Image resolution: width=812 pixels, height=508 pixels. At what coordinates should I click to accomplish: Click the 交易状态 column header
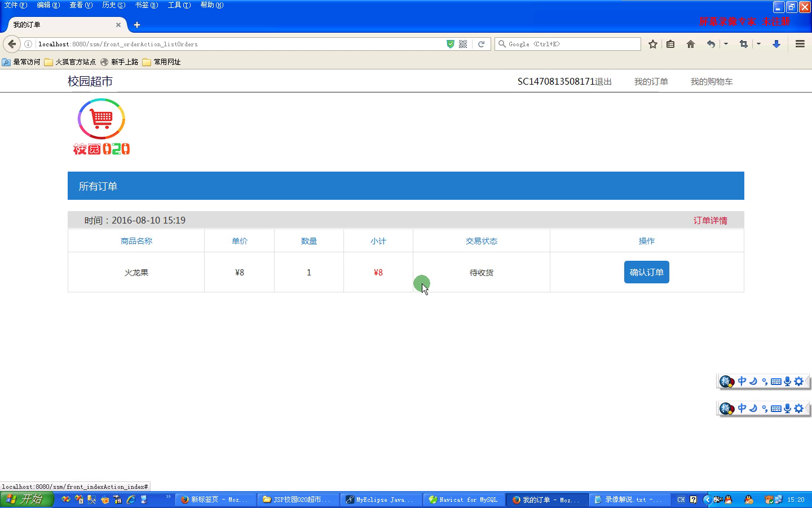[482, 241]
